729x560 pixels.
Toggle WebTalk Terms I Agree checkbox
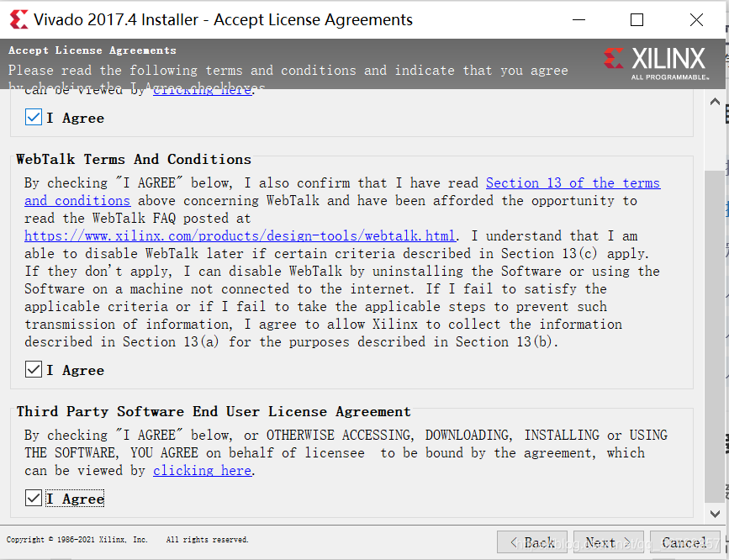click(x=34, y=370)
